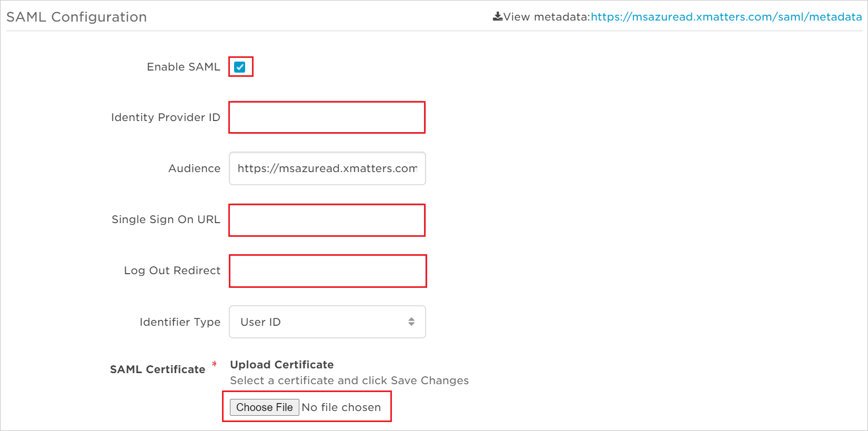The image size is (868, 431).
Task: Click inside the Identity Provider ID field
Action: point(327,117)
